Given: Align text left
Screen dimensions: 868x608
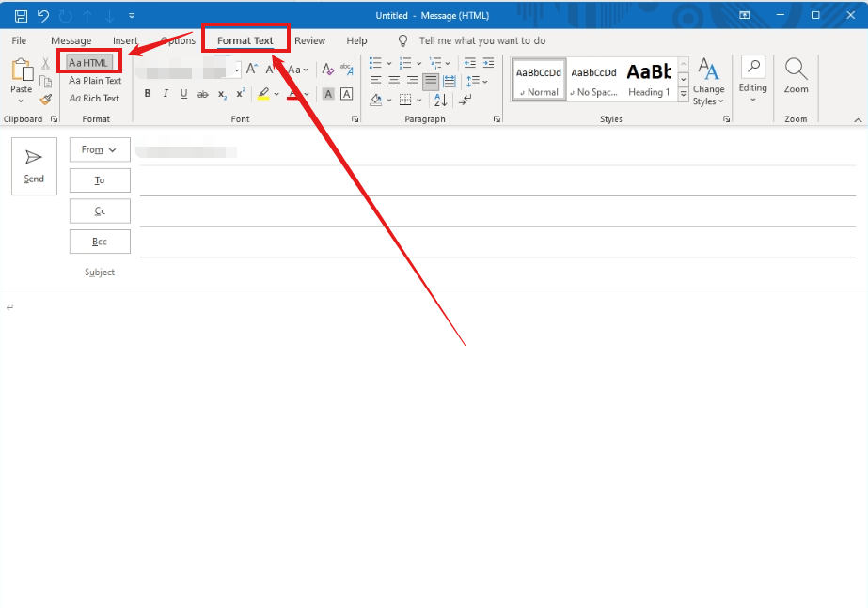Looking at the screenshot, I should [x=375, y=82].
